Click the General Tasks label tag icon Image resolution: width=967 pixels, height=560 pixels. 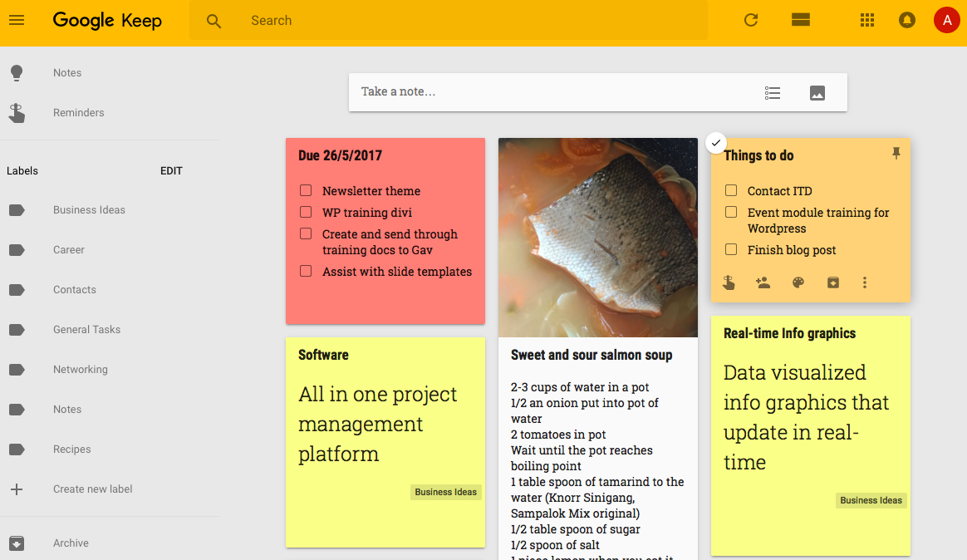[x=17, y=330]
